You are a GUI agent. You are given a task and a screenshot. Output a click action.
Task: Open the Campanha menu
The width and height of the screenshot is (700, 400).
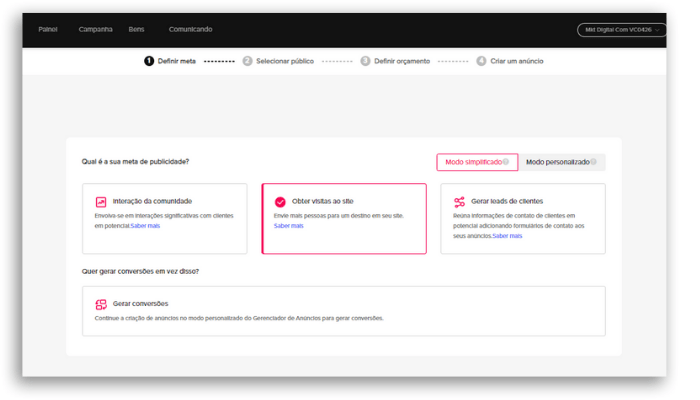[x=96, y=29]
